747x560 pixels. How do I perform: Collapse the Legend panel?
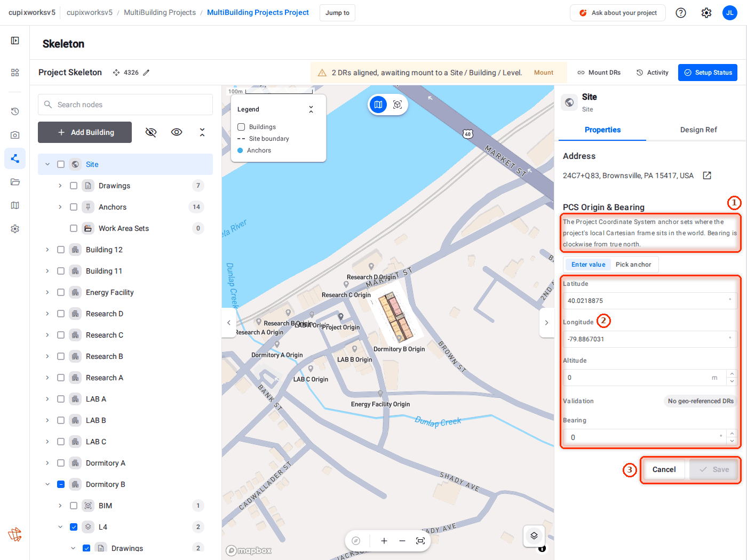click(311, 109)
